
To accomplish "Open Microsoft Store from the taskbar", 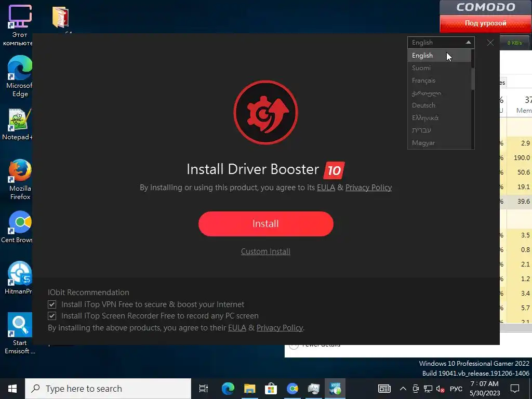I will coord(271,389).
